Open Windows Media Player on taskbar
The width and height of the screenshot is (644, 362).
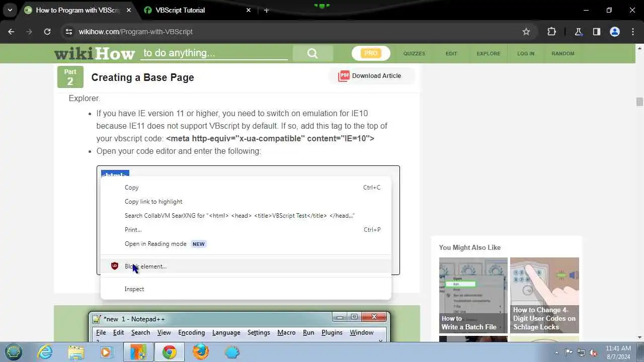(106, 352)
